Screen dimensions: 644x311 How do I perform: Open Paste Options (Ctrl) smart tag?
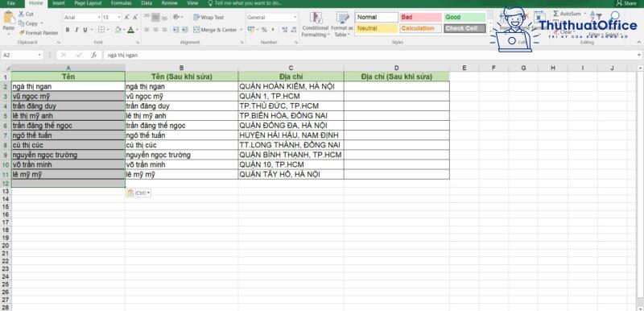coord(138,193)
